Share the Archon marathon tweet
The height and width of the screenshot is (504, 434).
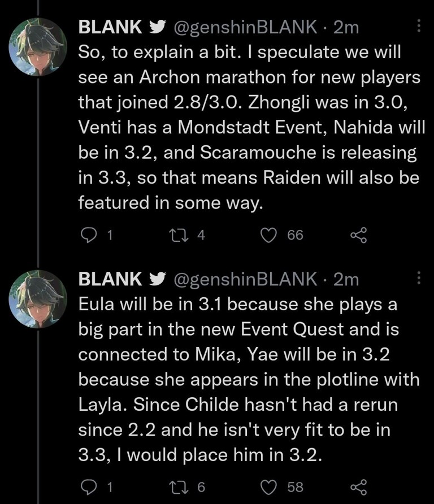pyautogui.click(x=359, y=235)
